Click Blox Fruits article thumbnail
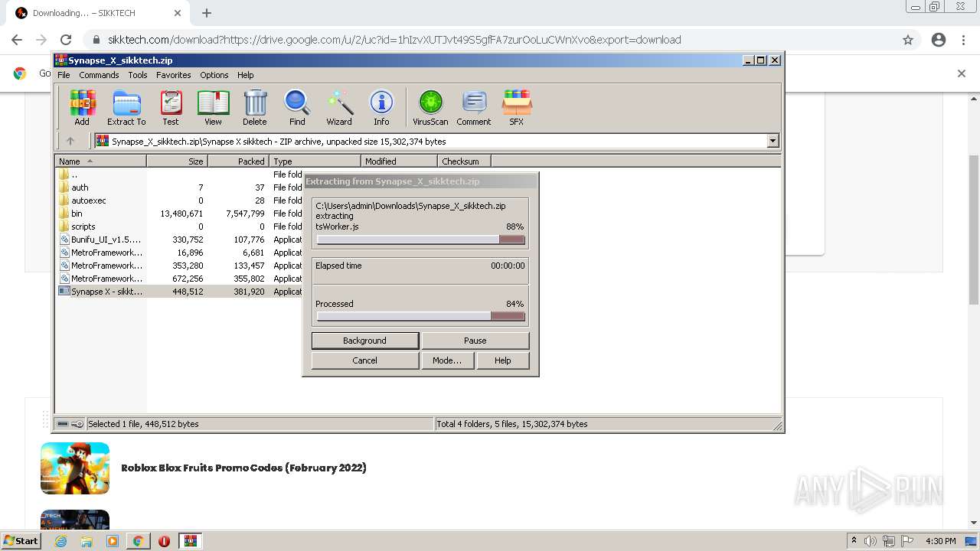Viewport: 980px width, 551px height. [75, 468]
